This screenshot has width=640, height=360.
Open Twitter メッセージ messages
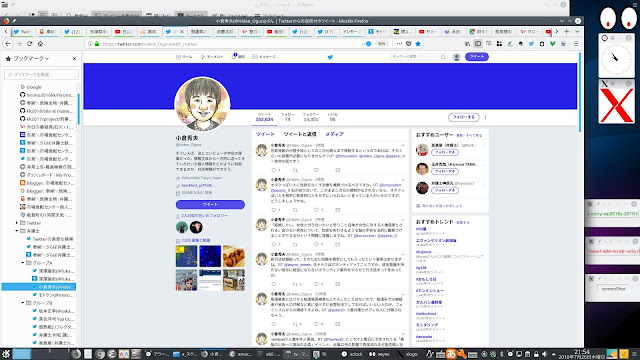point(264,57)
